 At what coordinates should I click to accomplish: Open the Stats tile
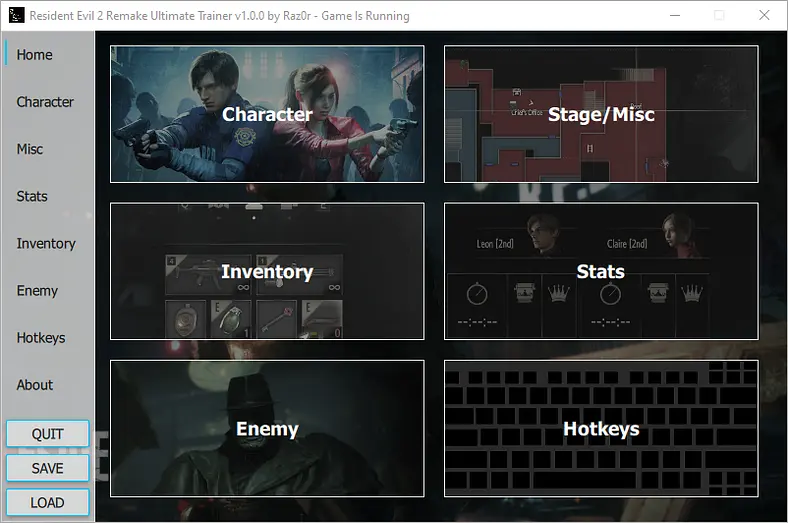click(x=601, y=271)
